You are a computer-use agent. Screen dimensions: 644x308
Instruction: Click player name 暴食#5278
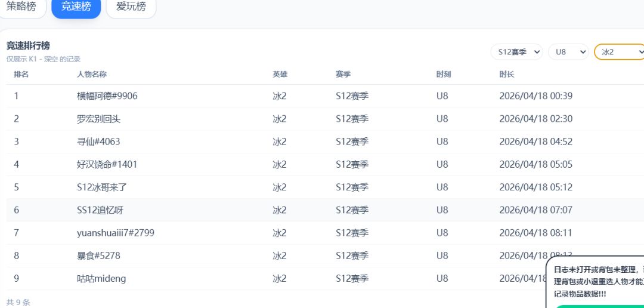(x=98, y=256)
